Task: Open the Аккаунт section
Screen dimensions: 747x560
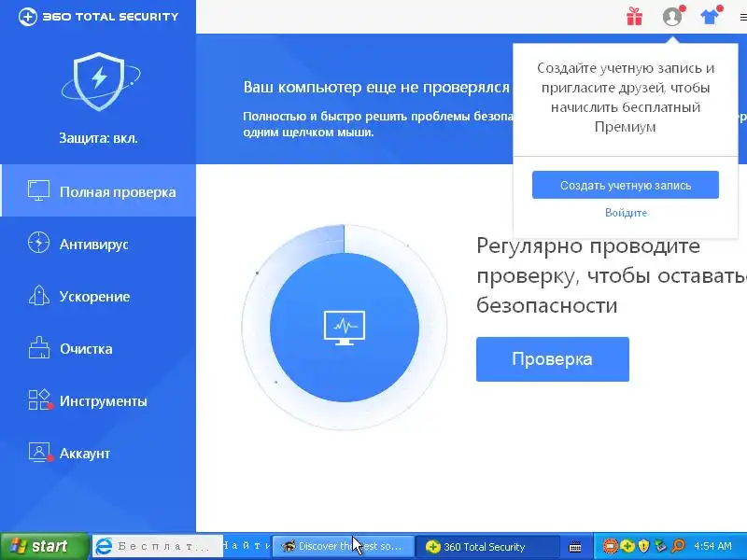Action: point(98,454)
